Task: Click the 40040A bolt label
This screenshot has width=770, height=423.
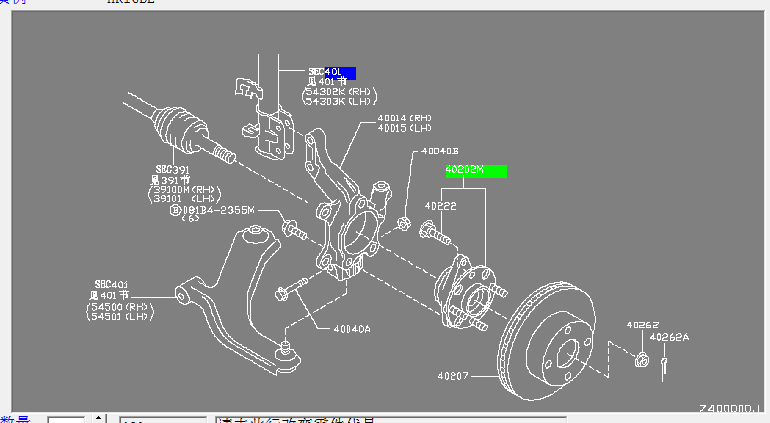Action: 352,330
